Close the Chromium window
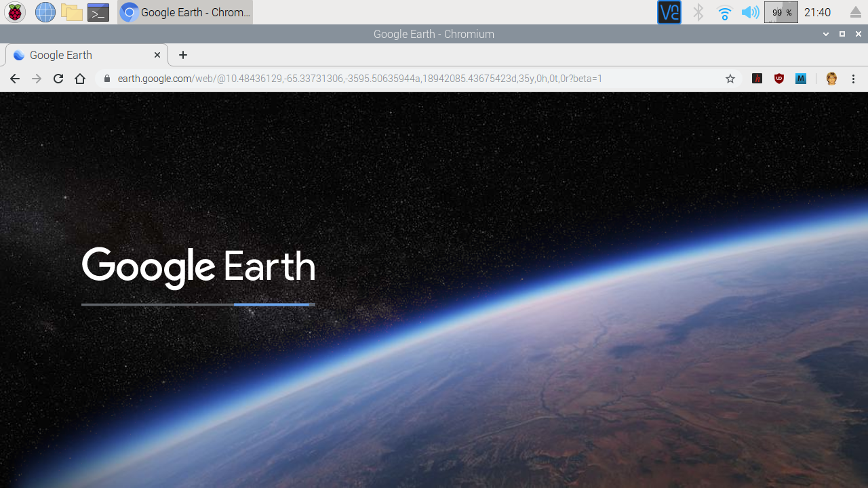Image resolution: width=868 pixels, height=488 pixels. [x=859, y=34]
